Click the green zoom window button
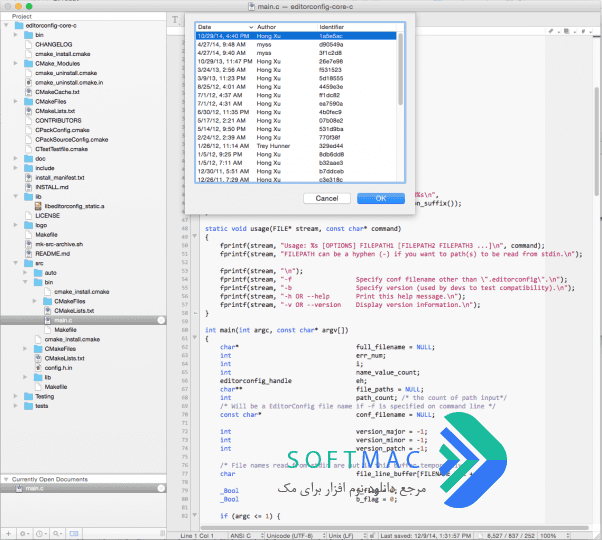The image size is (602, 540). click(x=29, y=6)
